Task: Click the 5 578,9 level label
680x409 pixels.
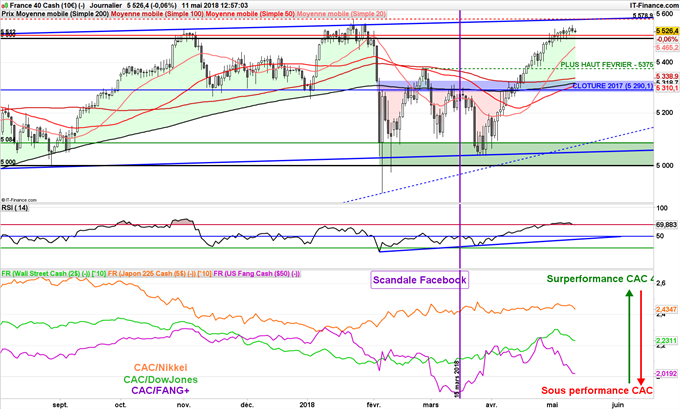Action: click(x=643, y=16)
